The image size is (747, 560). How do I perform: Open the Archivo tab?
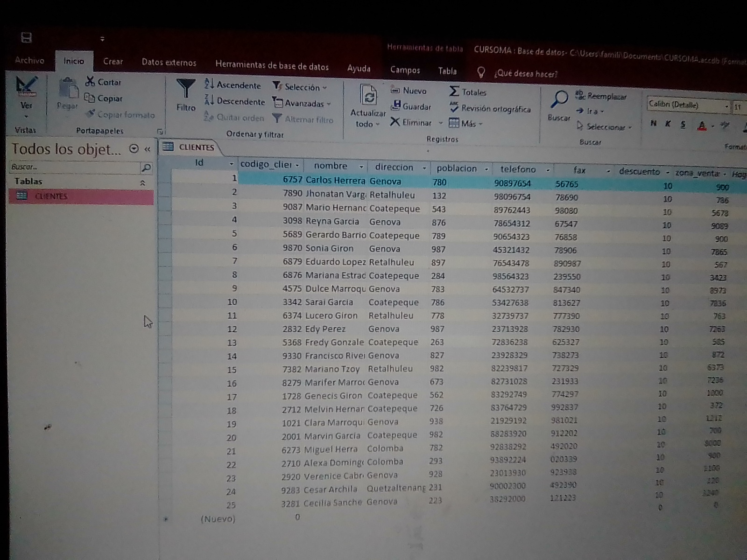(x=29, y=60)
